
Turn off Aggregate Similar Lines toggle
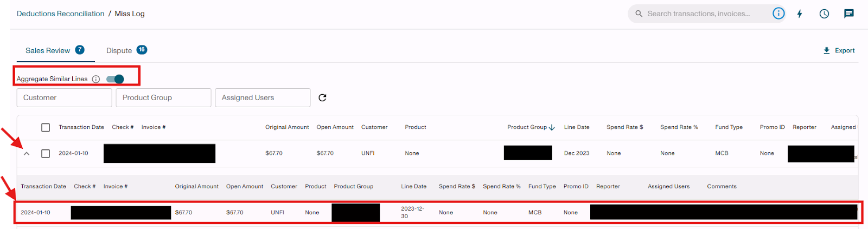[x=115, y=79]
